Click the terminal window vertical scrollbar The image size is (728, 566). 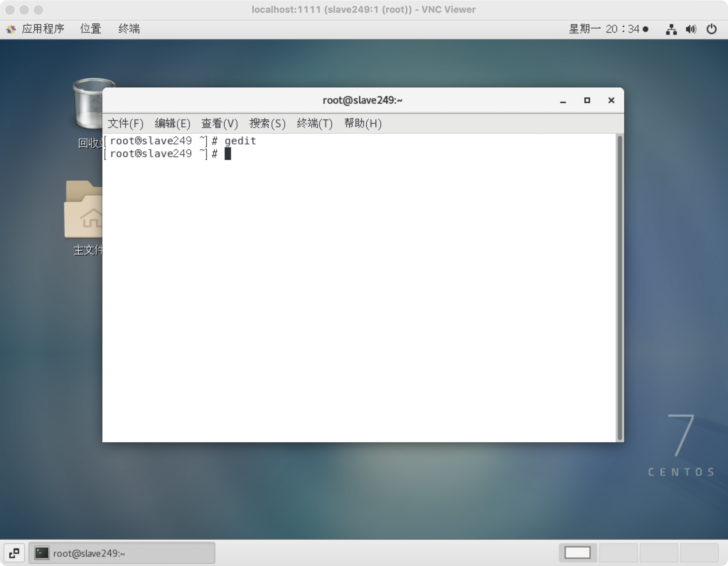(x=620, y=287)
